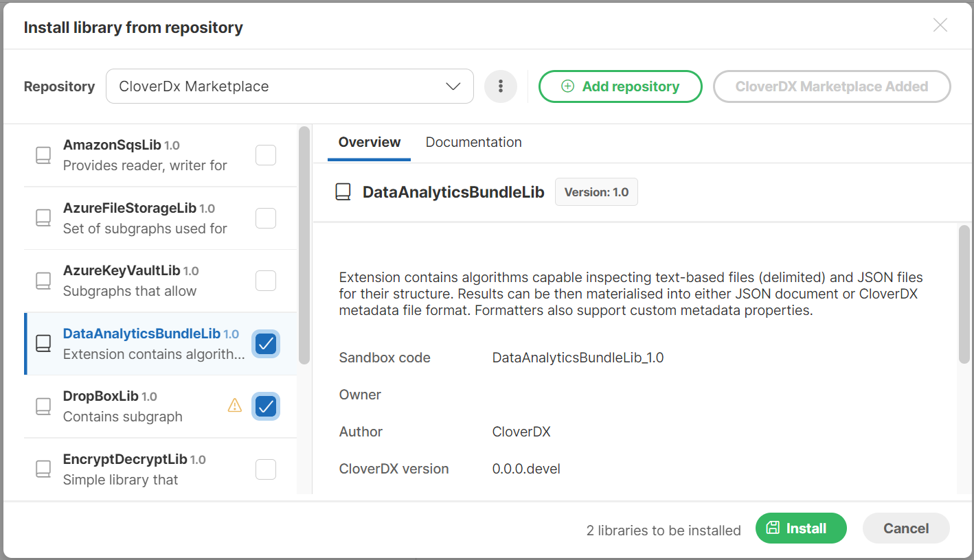974x560 pixels.
Task: Select the Overview tab
Action: pos(369,142)
